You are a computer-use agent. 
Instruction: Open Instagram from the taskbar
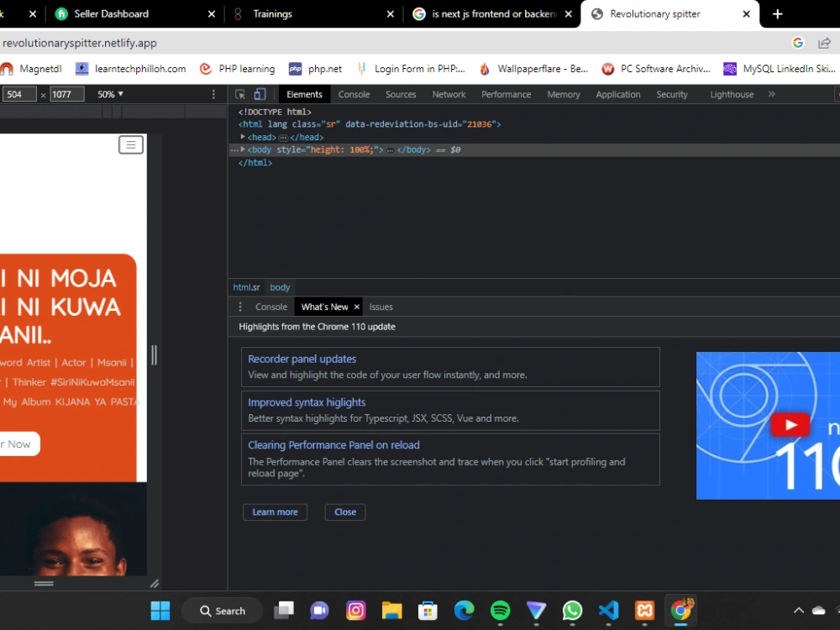[355, 610]
